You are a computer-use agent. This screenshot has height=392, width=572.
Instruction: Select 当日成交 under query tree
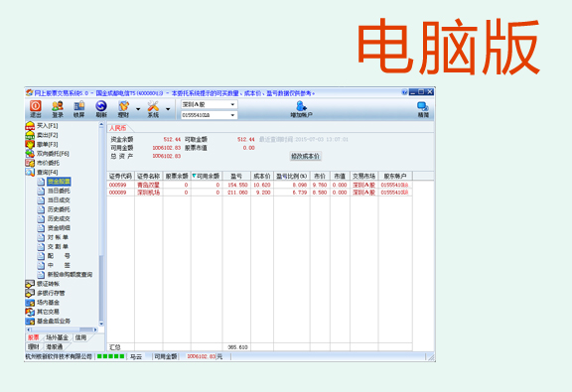tap(59, 199)
